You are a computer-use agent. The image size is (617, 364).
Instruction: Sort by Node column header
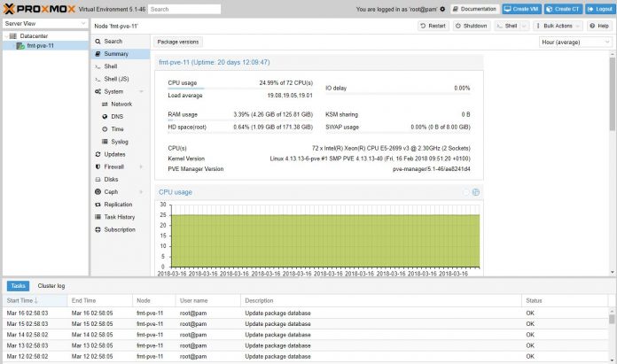pyautogui.click(x=154, y=301)
